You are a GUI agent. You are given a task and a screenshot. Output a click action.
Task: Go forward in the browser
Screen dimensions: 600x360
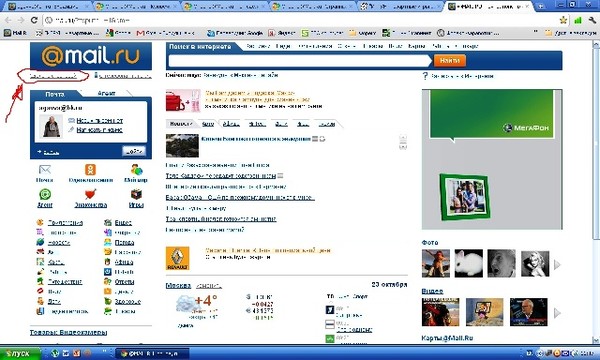pyautogui.click(x=21, y=20)
